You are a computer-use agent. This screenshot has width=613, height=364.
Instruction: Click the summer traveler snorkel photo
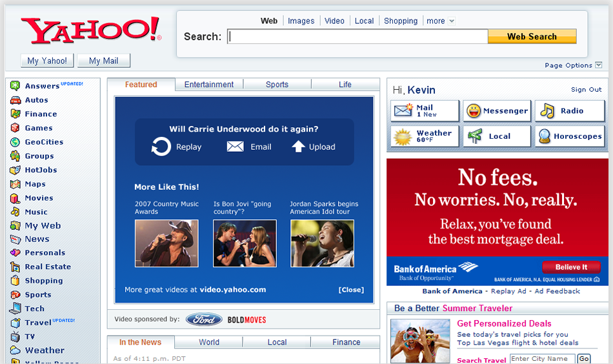click(x=420, y=341)
